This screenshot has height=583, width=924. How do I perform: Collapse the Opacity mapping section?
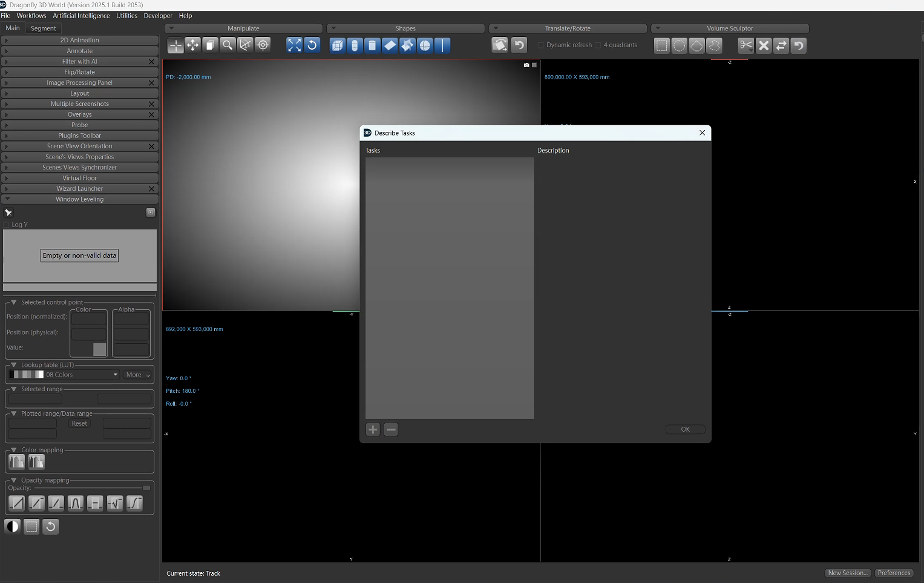pyautogui.click(x=14, y=480)
